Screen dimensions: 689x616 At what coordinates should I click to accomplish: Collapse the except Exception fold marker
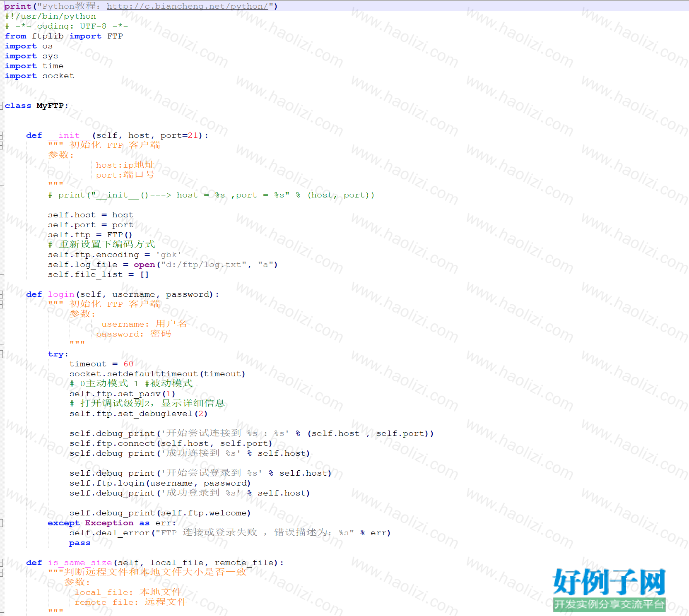2,523
